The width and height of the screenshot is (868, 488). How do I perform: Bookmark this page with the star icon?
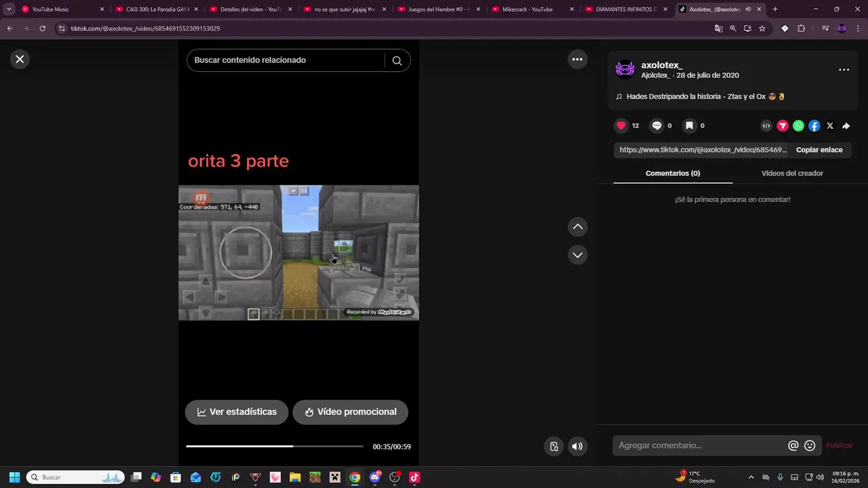(x=762, y=28)
